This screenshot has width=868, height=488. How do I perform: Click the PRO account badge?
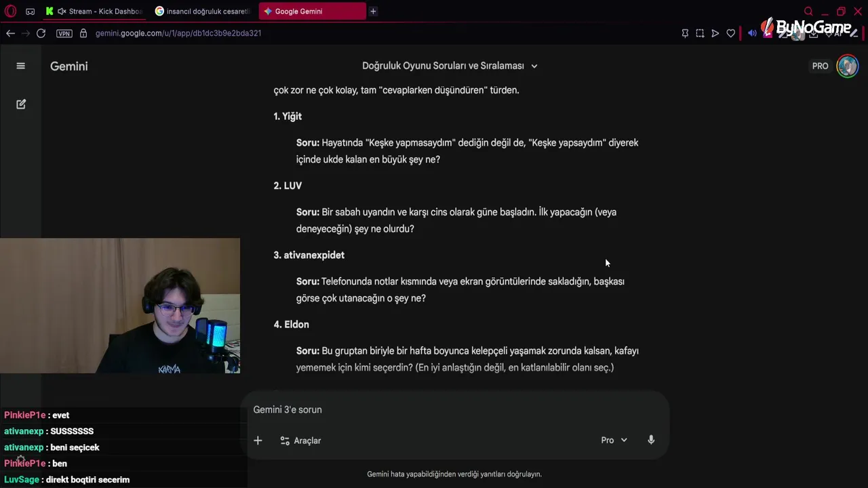point(820,66)
